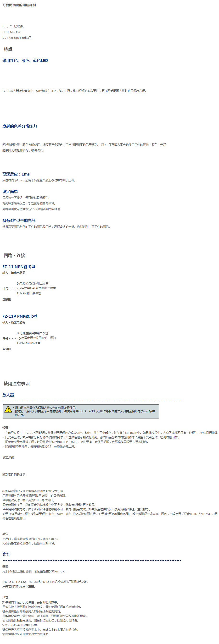The image size is (219, 644).
Task: Click the 采用红色、绿色、蓝色LED heading
Action: (x=25, y=61)
